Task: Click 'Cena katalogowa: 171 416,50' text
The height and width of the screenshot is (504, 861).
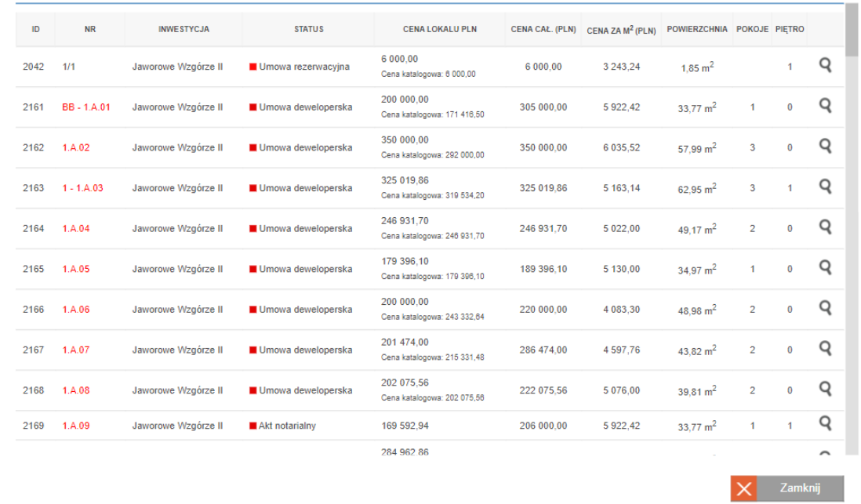Action: (433, 114)
